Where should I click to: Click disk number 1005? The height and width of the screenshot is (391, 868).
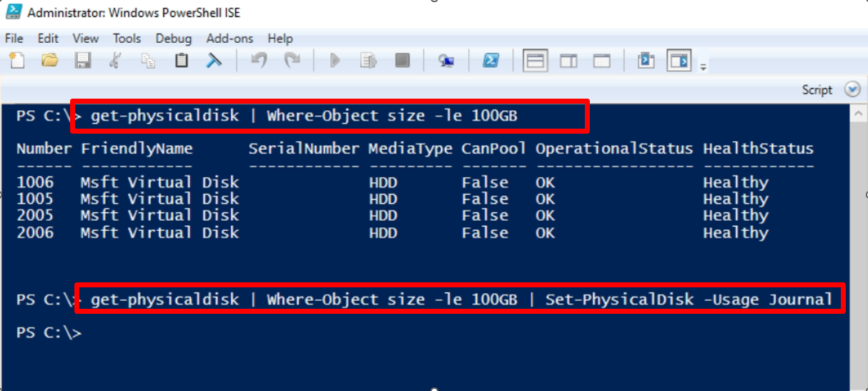click(34, 199)
